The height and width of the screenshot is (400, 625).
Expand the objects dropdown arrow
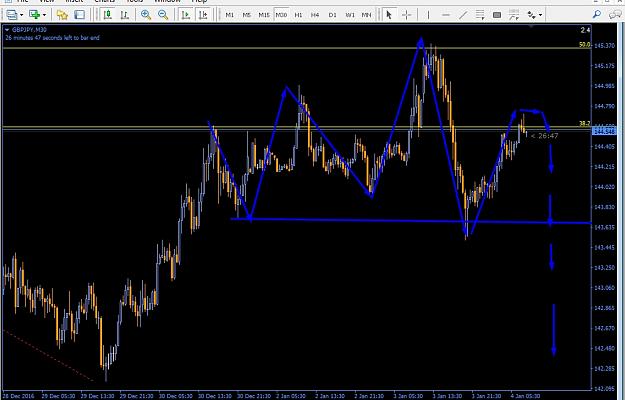tap(540, 15)
